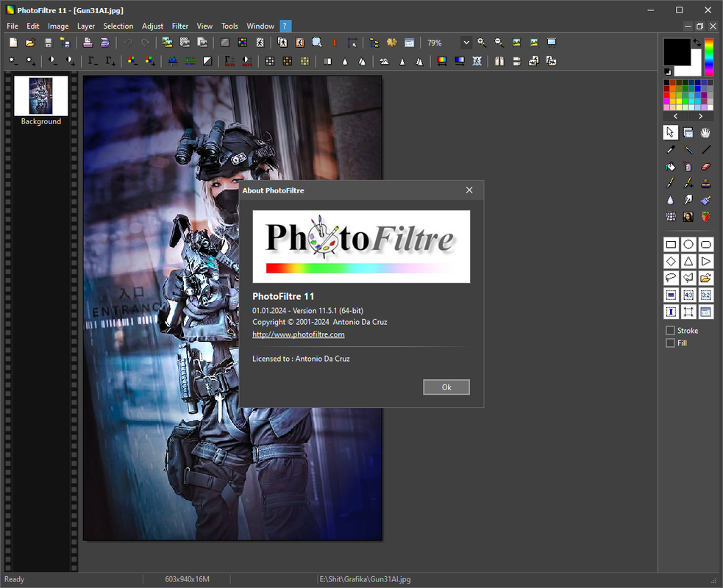The width and height of the screenshot is (723, 588).
Task: Open the photofiltre.com website link
Action: point(299,334)
